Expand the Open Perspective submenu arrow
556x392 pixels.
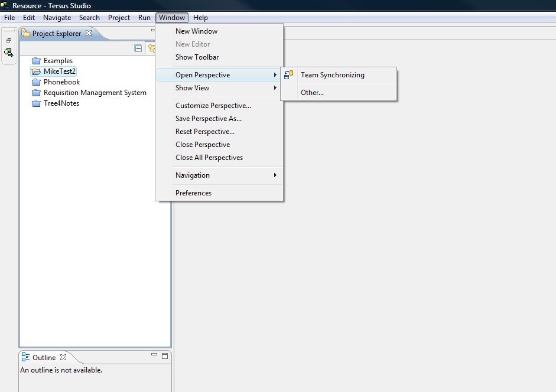click(275, 75)
